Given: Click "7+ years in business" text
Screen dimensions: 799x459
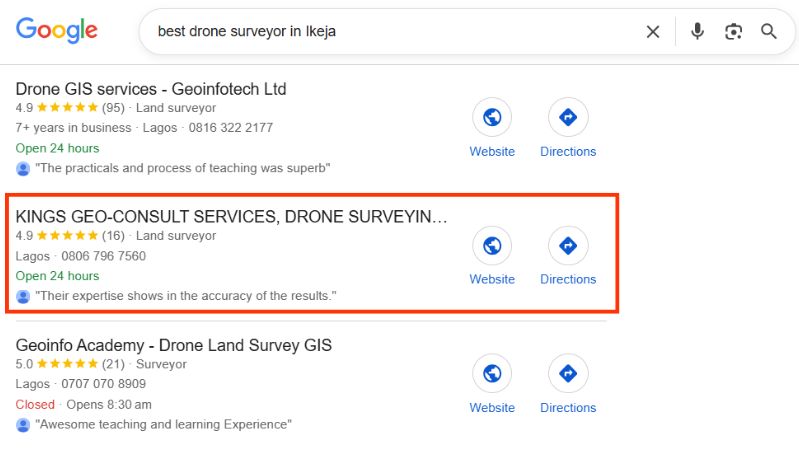Looking at the screenshot, I should pos(73,128).
